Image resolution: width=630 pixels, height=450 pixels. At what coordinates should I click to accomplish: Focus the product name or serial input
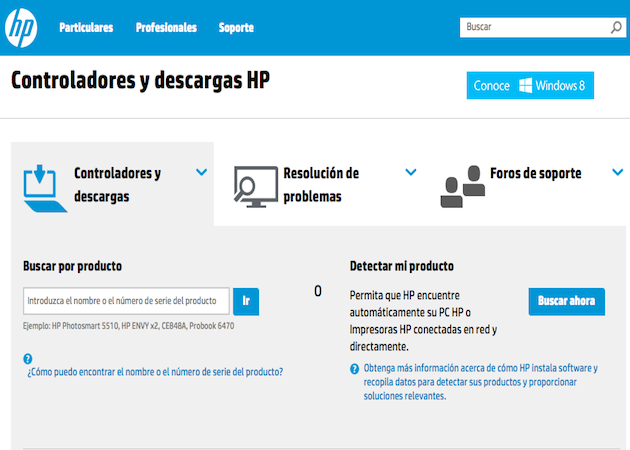[126, 301]
